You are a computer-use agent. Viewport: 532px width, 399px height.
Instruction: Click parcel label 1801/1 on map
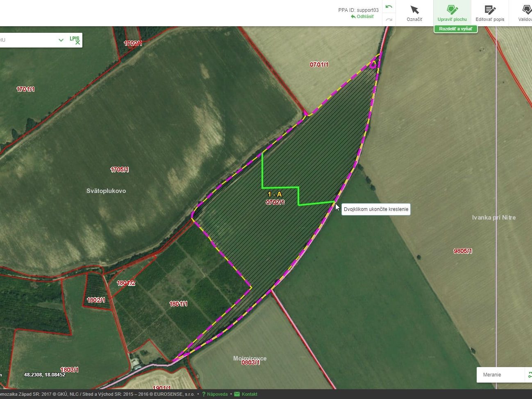[178, 304]
